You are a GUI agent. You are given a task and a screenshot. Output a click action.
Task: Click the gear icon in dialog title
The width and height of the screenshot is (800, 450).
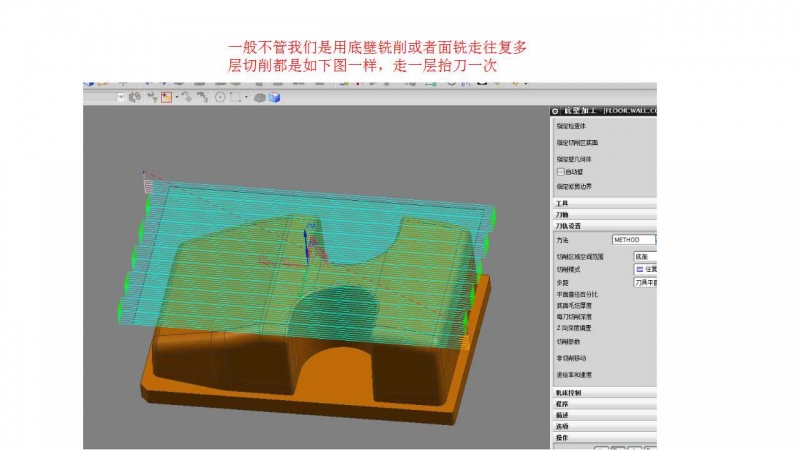pyautogui.click(x=556, y=110)
